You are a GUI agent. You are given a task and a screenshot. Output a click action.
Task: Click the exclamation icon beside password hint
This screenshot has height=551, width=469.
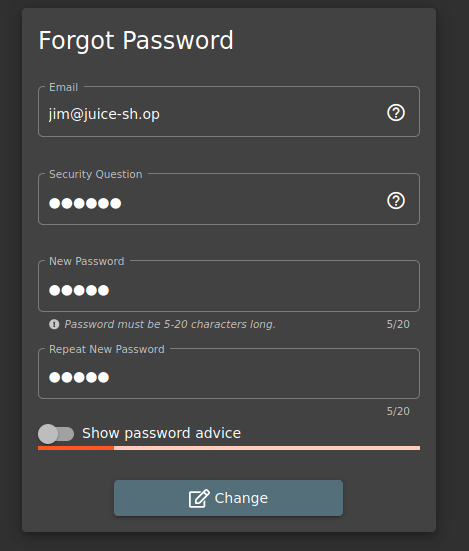click(54, 324)
